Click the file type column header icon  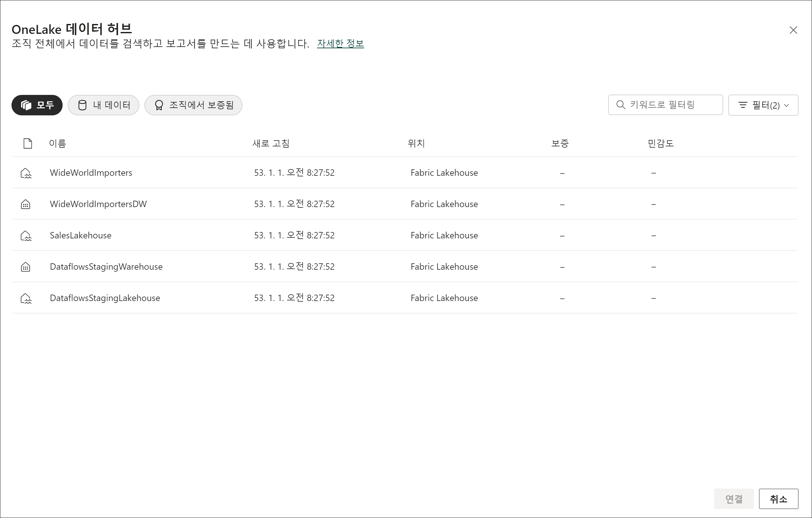coord(28,143)
